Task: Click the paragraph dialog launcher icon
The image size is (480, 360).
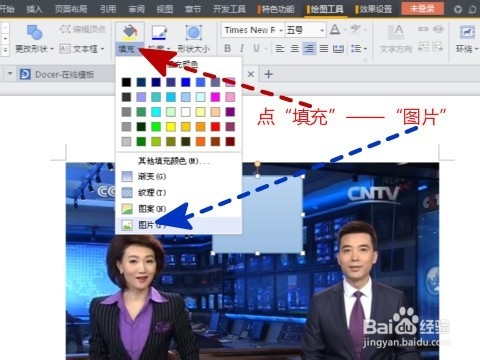Action: pos(365,60)
